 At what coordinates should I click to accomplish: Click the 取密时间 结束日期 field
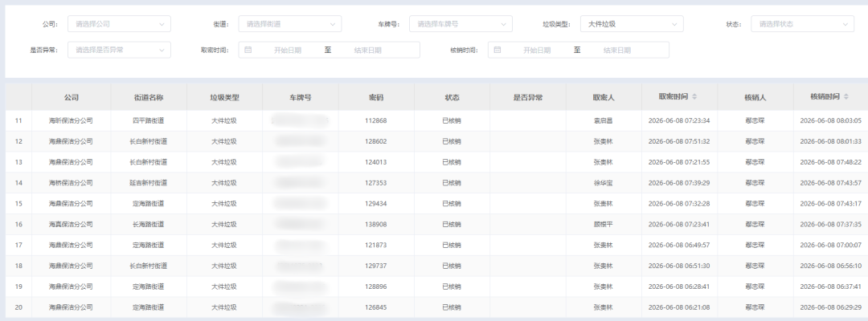(367, 50)
